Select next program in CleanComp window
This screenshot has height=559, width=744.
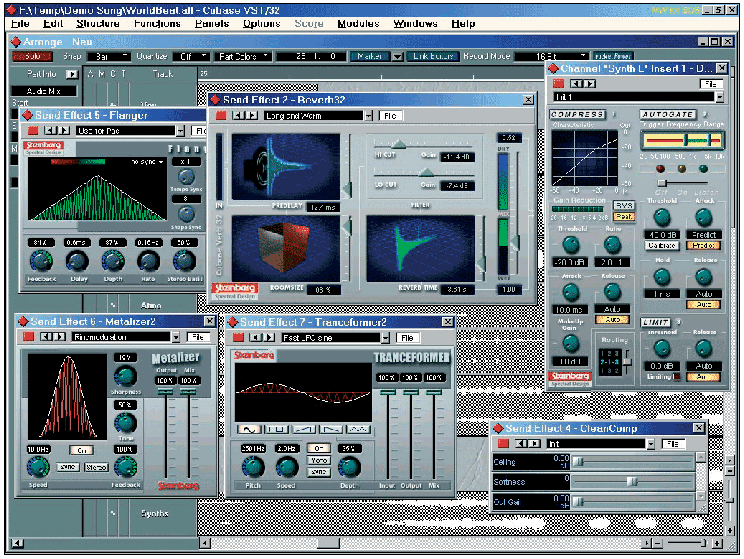click(535, 443)
